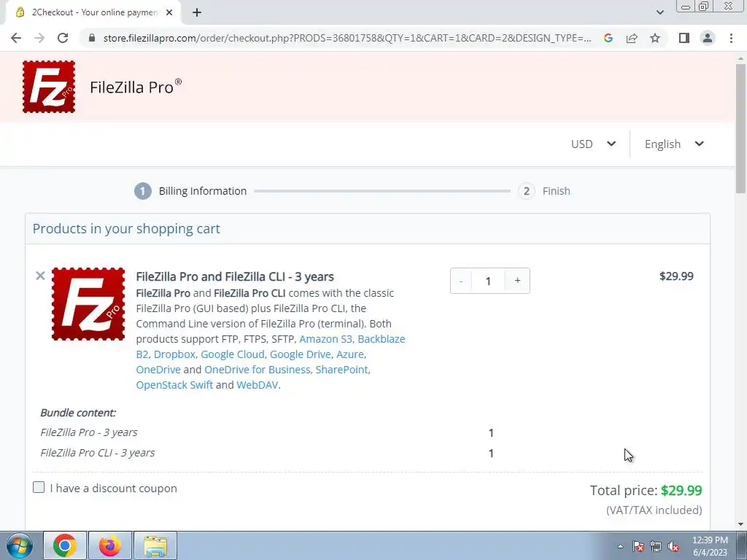This screenshot has height=560, width=747.
Task: Open the Windows Start button
Action: point(19,545)
